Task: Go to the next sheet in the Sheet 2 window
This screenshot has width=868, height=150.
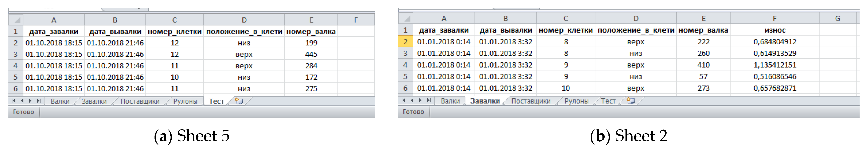Action: [420, 100]
